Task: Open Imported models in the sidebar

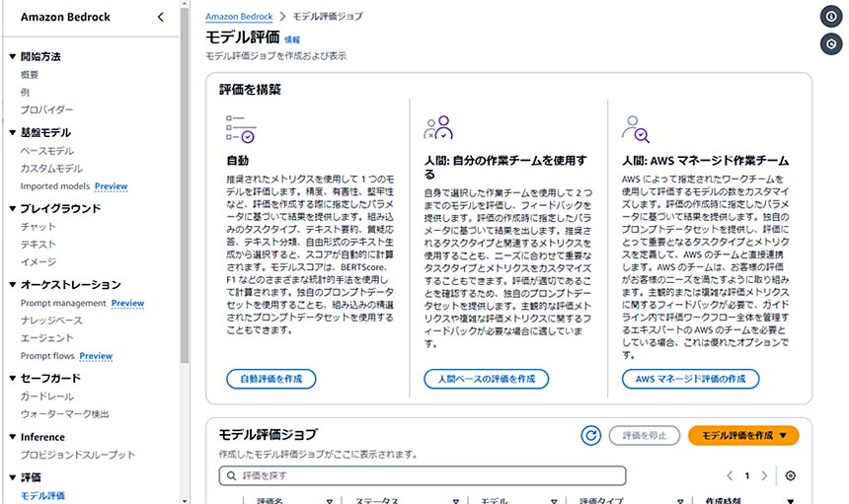Action: click(54, 186)
